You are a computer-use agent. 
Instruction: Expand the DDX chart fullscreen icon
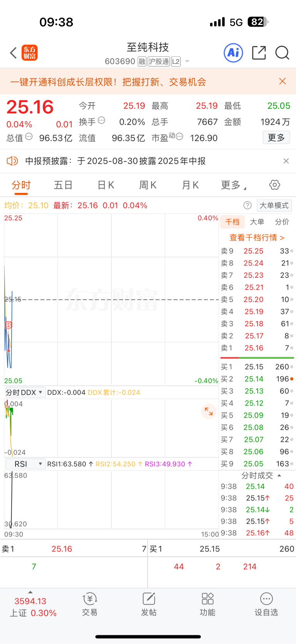pos(209,411)
